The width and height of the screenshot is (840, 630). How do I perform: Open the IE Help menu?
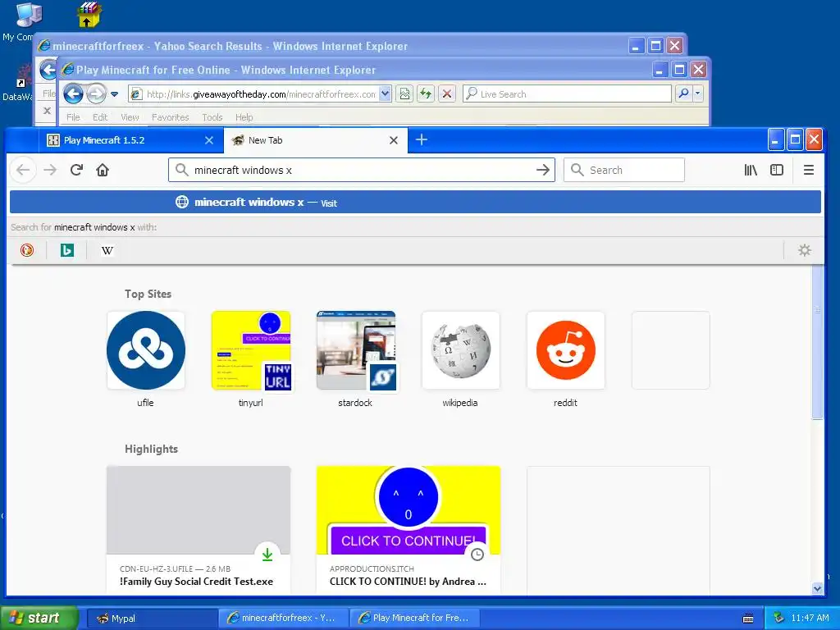tap(244, 117)
